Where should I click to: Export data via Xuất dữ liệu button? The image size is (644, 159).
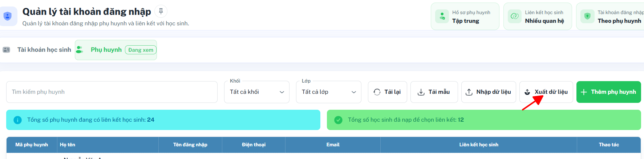click(546, 92)
